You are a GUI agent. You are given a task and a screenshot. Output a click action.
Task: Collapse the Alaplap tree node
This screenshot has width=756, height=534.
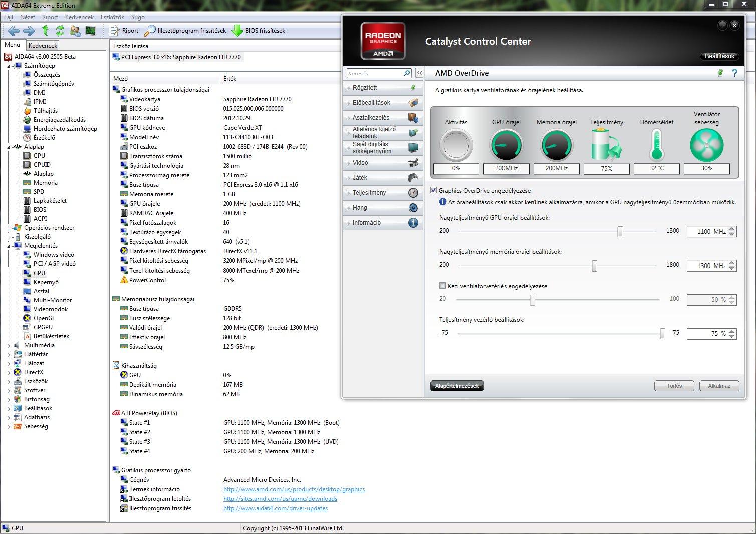coord(9,147)
